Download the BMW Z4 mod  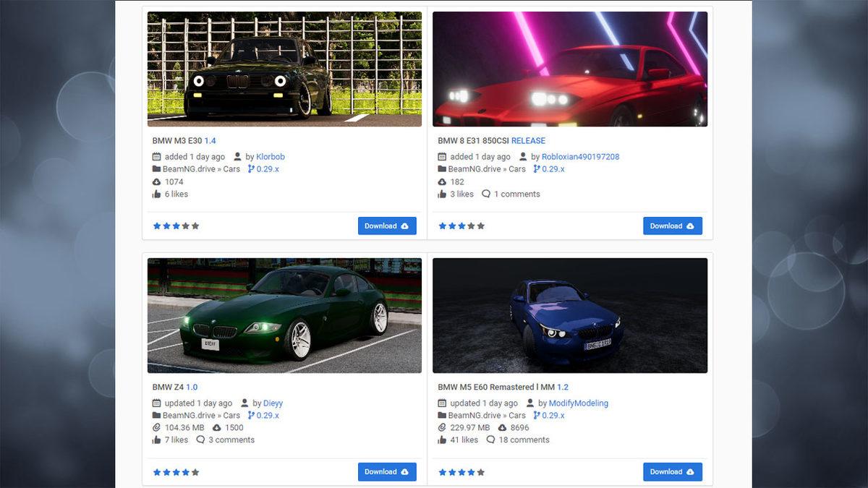pos(387,471)
